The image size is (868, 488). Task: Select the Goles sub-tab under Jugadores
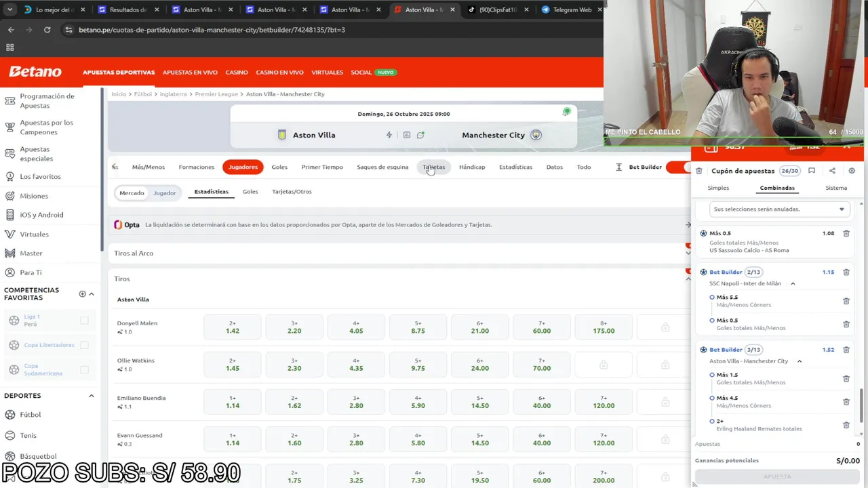click(x=250, y=192)
